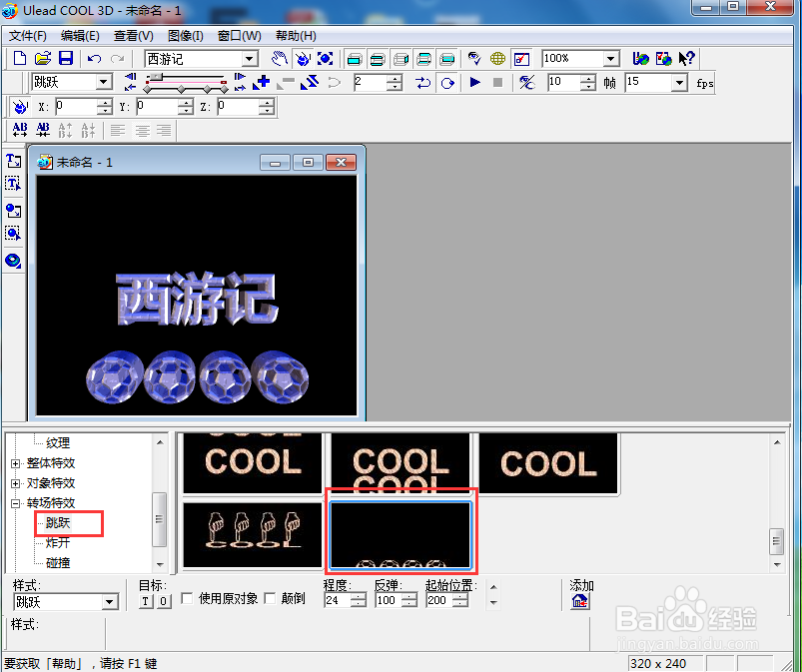
Task: Select 跳跃 in the effects tree
Action: coord(58,522)
